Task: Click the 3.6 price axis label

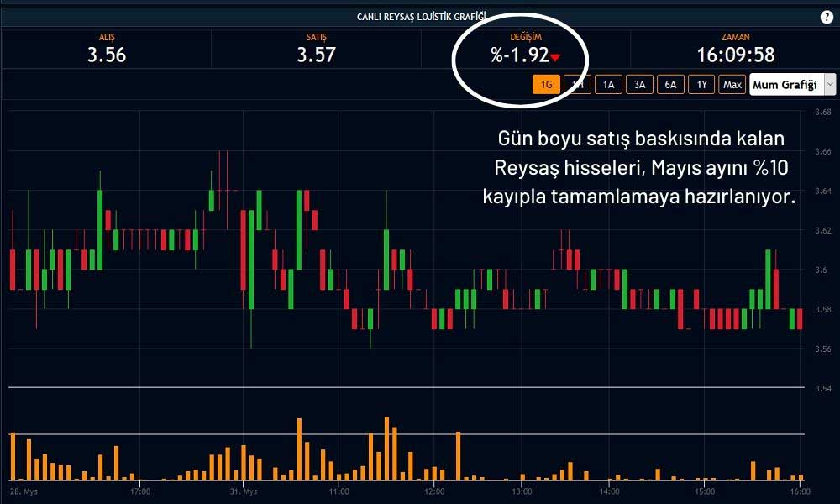Action: pyautogui.click(x=821, y=270)
